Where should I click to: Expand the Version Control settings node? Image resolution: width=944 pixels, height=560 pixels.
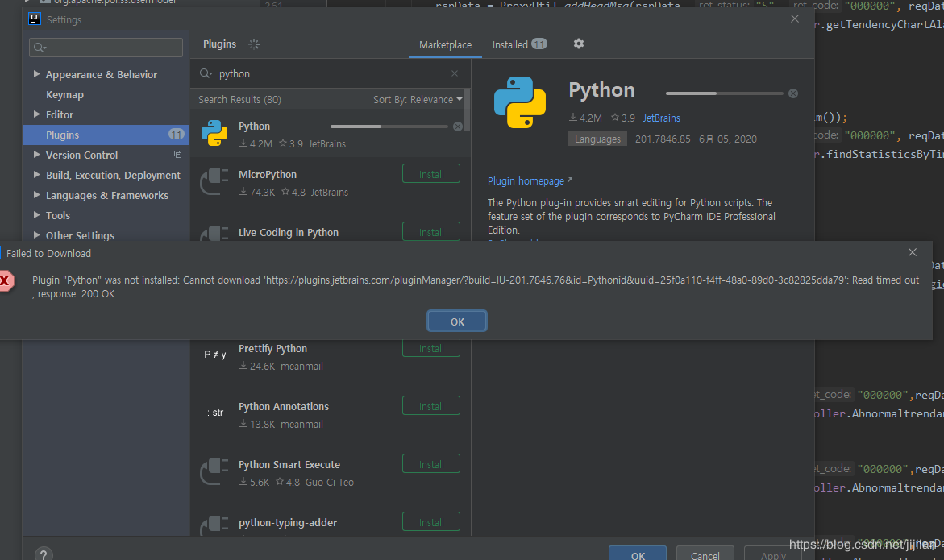(37, 155)
